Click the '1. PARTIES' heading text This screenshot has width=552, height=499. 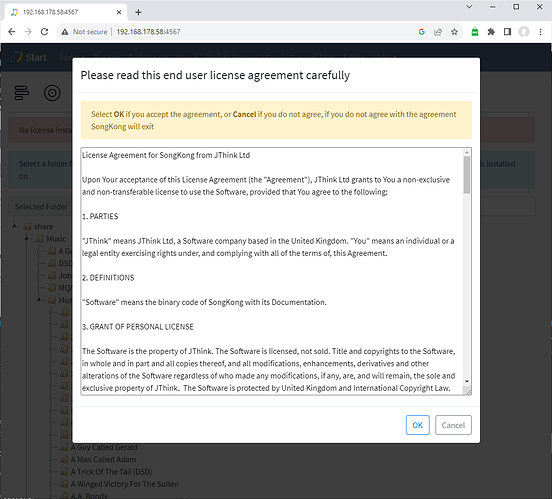100,216
